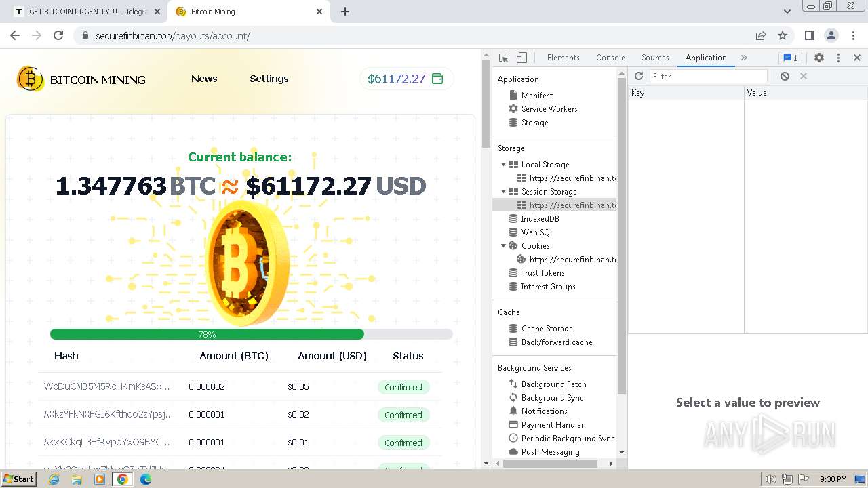
Task: Click the delete selected entry X icon
Action: pos(804,77)
